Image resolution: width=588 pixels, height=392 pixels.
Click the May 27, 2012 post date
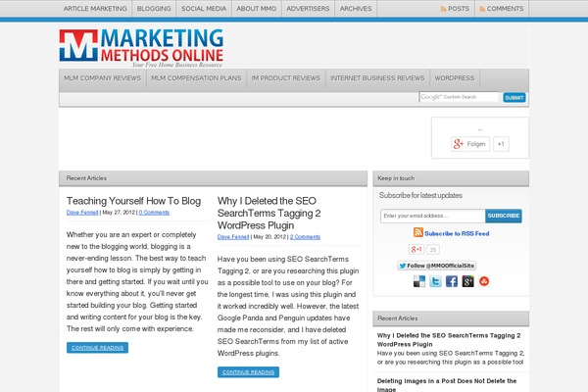click(119, 213)
